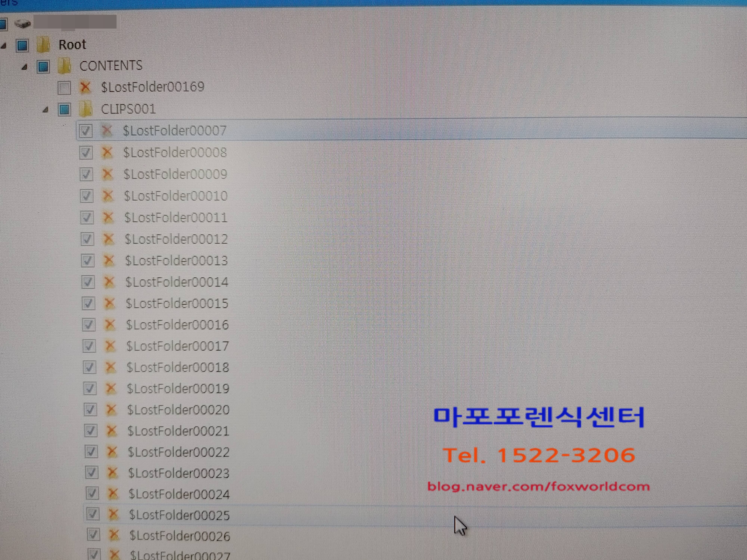This screenshot has width=747, height=560.
Task: Click deleted-folder icon of $LostFolder00169
Action: (x=85, y=87)
